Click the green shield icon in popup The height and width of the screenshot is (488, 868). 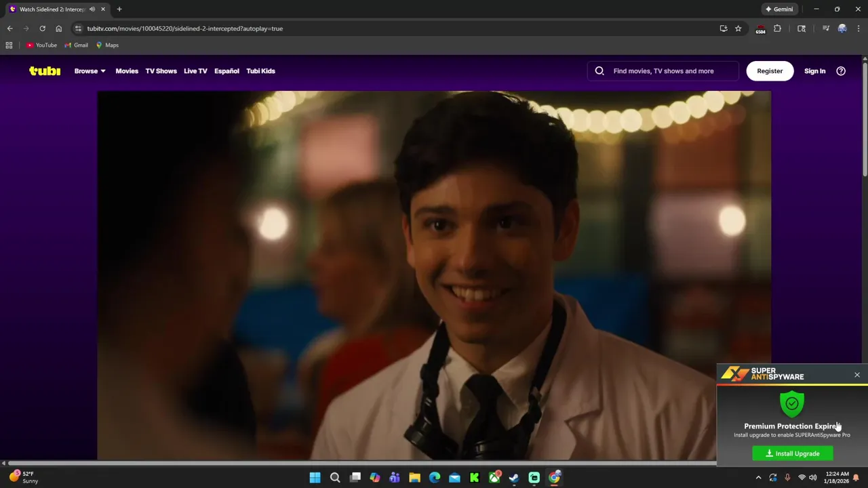click(792, 403)
